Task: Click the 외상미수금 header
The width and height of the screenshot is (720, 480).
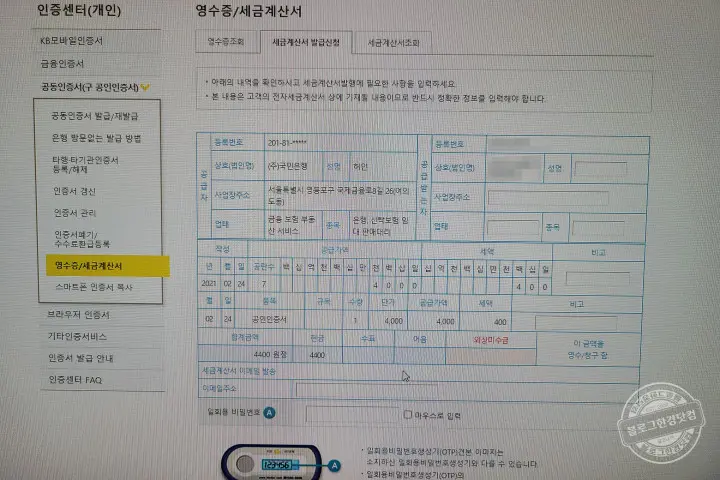Action: [x=491, y=340]
